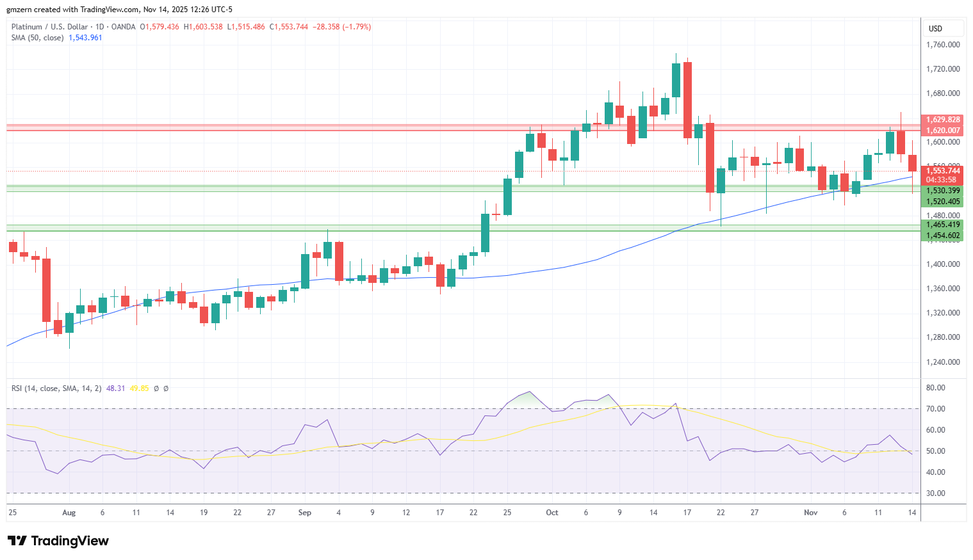The image size is (973, 560).
Task: Click the RSI value 48.31
Action: click(x=115, y=388)
